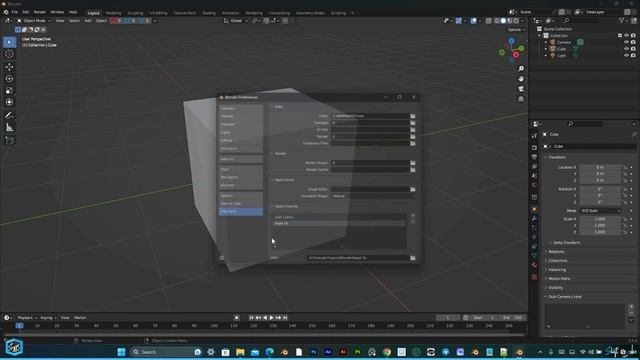Jump to end frame playback button
Image resolution: width=640 pixels, height=360 pixels.
(x=285, y=318)
